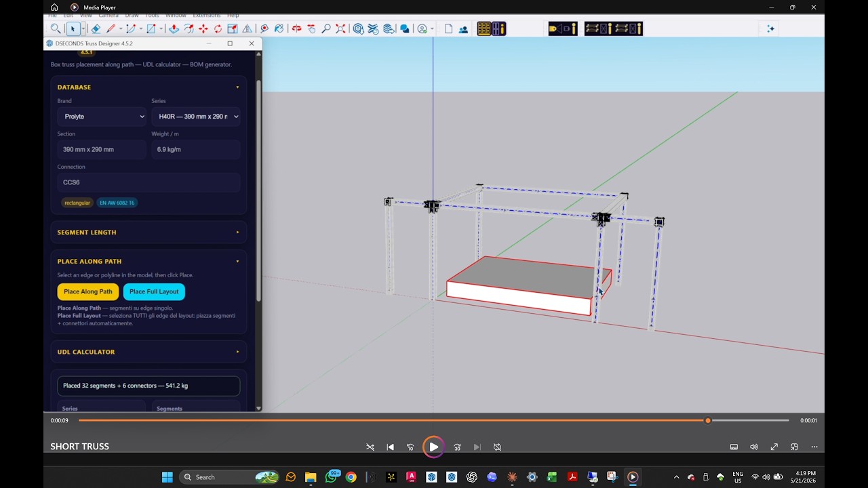
Task: Click the Place Full Layout button
Action: [x=154, y=291]
